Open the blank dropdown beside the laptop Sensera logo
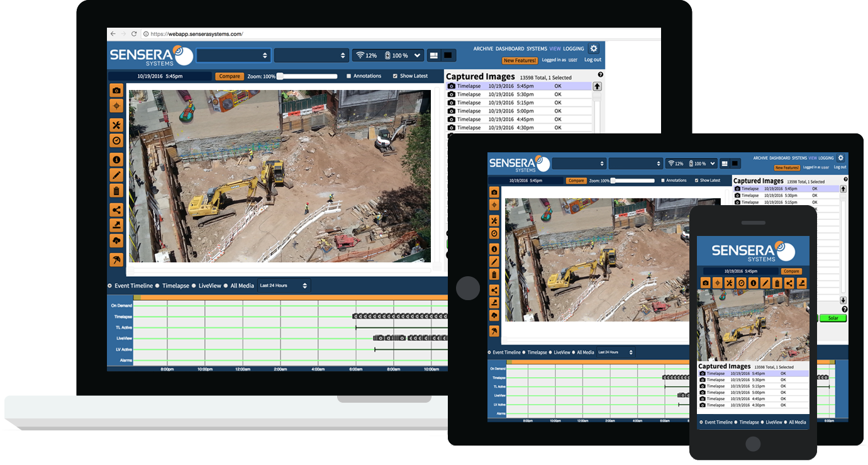This screenshot has width=868, height=465. click(234, 55)
